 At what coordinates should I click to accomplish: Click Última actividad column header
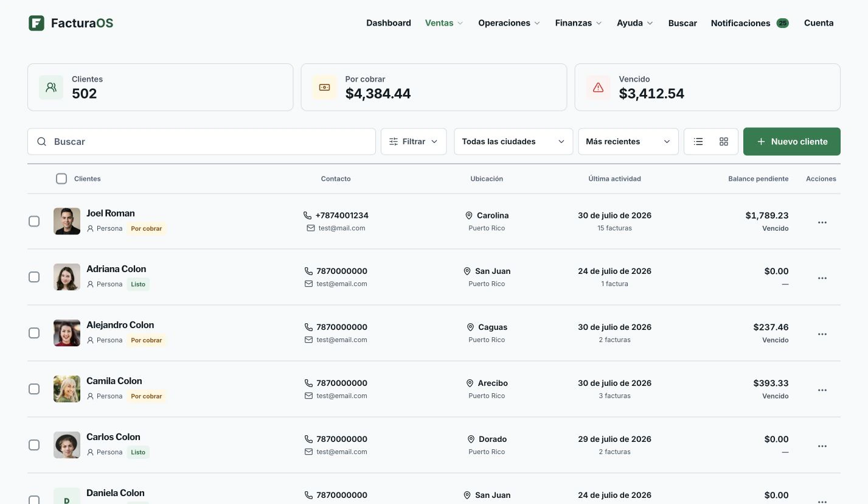(614, 179)
